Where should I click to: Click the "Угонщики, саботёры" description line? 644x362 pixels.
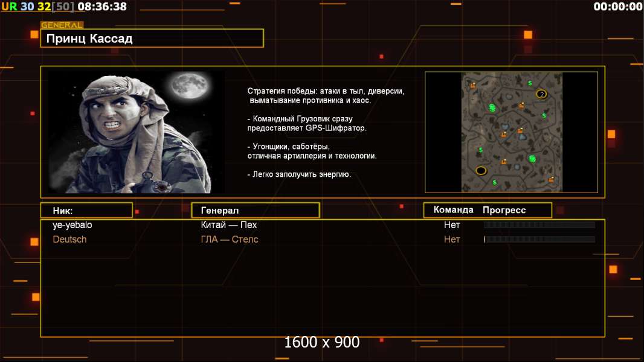coord(312,151)
